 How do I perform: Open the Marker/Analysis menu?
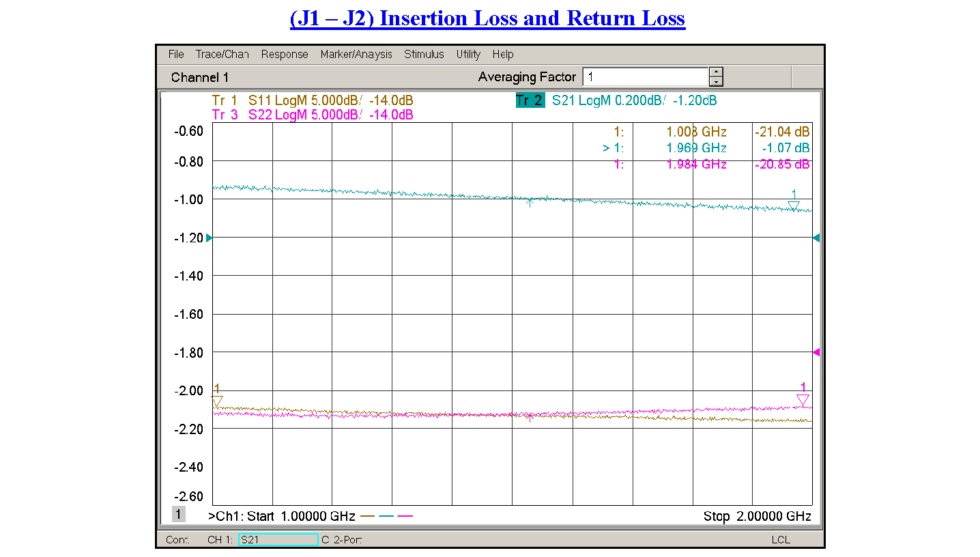pyautogui.click(x=356, y=55)
